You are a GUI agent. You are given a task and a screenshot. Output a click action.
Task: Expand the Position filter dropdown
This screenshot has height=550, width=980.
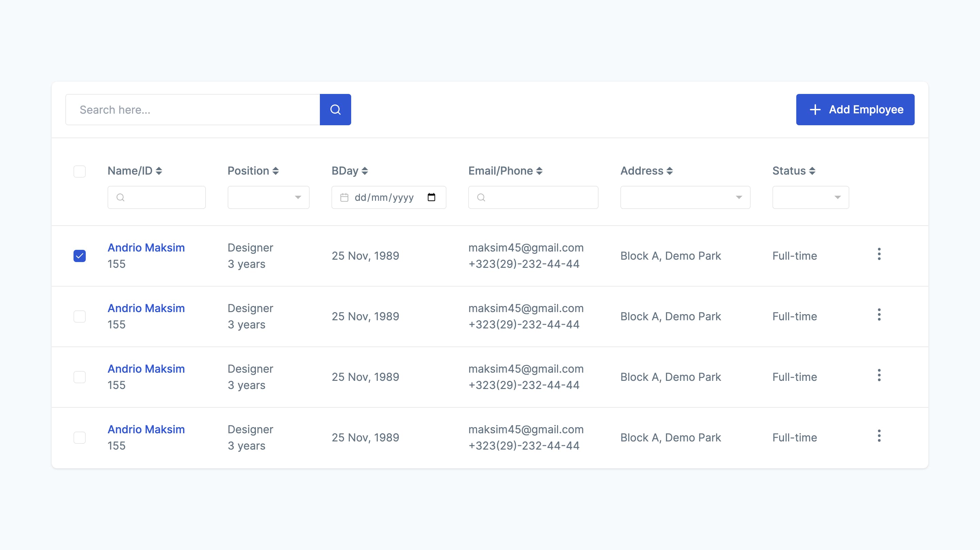coord(266,197)
